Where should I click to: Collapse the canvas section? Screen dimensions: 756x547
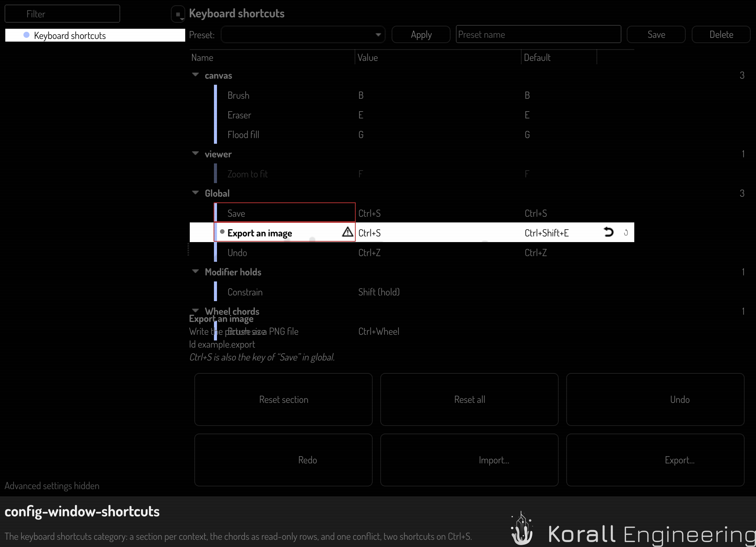click(195, 75)
